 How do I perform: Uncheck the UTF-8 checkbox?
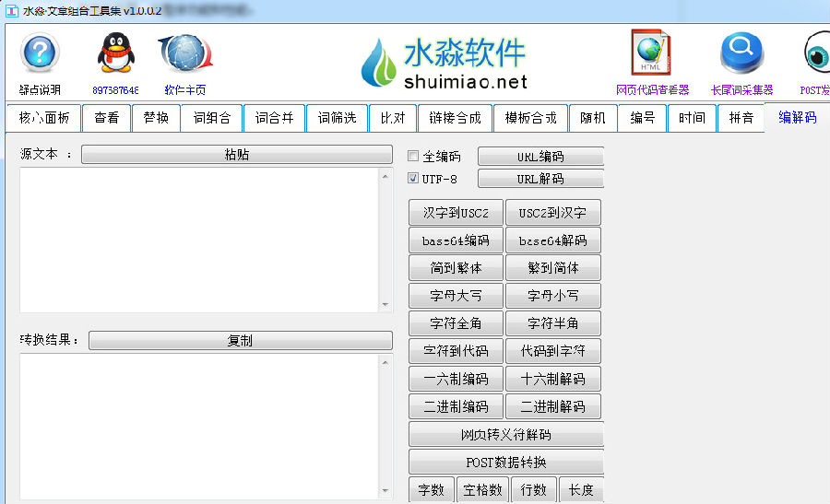pos(413,178)
